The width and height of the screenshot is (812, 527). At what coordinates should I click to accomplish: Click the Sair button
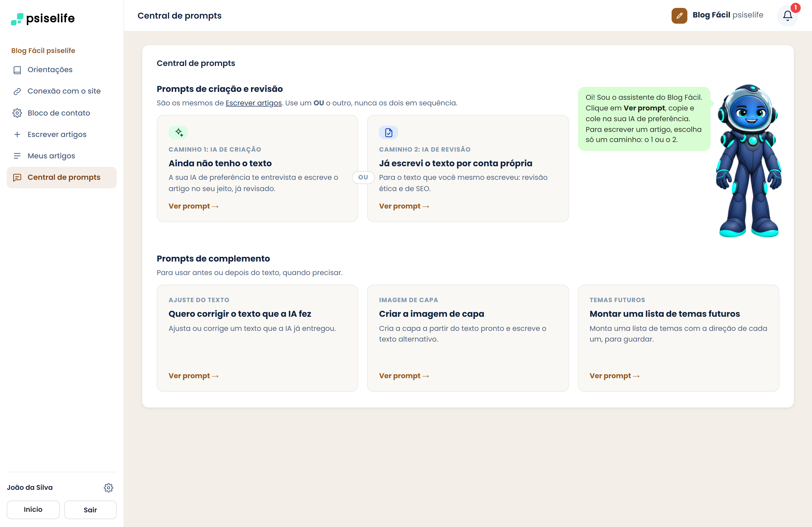[x=90, y=510]
